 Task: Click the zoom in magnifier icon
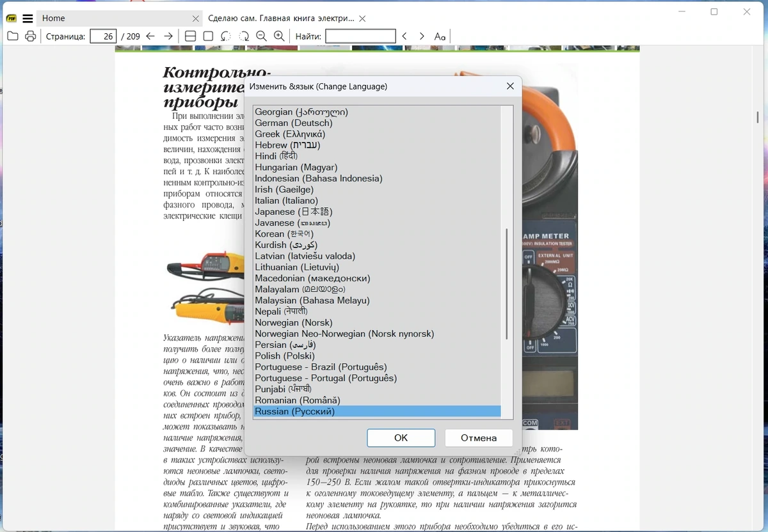(x=279, y=36)
